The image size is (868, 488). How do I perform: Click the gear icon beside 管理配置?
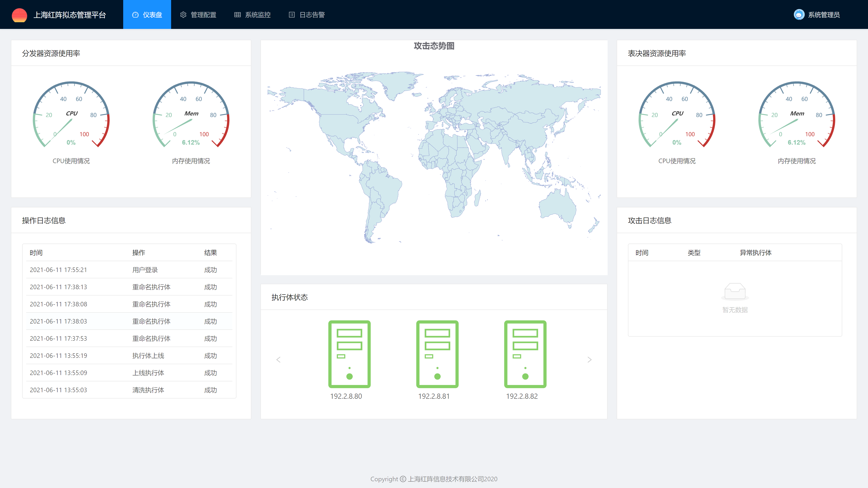[183, 15]
